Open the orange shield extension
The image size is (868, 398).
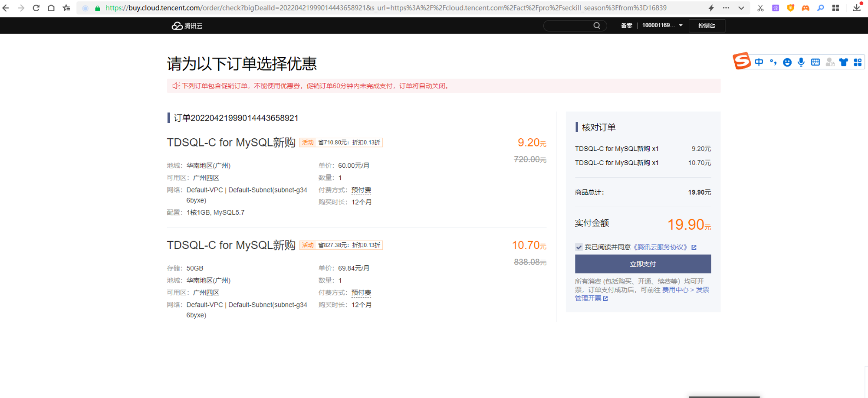point(791,8)
